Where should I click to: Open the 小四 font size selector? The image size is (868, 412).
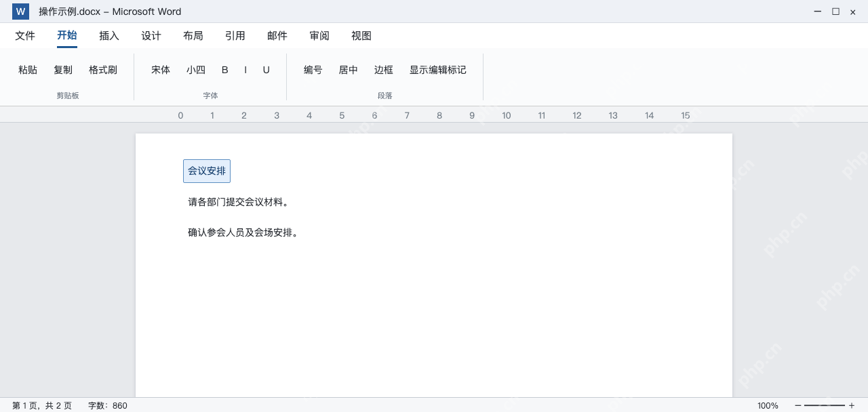tap(196, 70)
